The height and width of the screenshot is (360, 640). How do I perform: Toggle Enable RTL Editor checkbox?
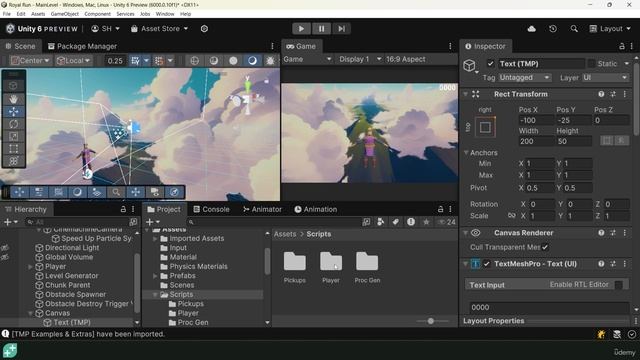(618, 284)
